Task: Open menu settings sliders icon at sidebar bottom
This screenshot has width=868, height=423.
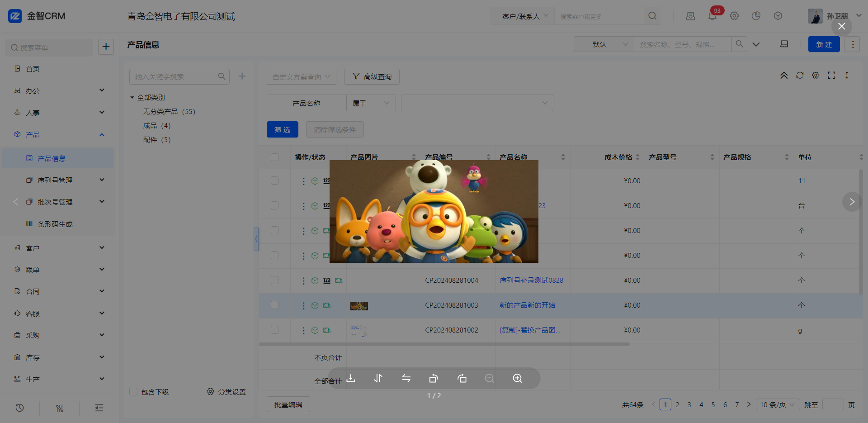Action: tap(60, 408)
